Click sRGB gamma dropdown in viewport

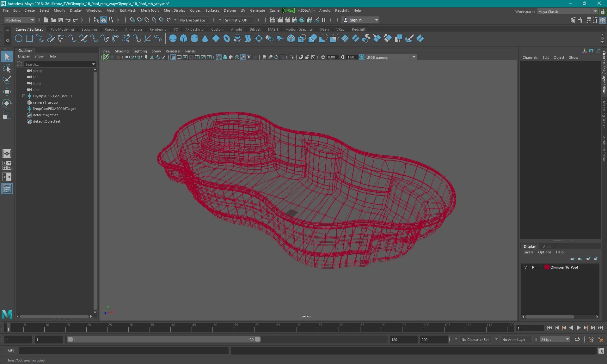pyautogui.click(x=388, y=57)
